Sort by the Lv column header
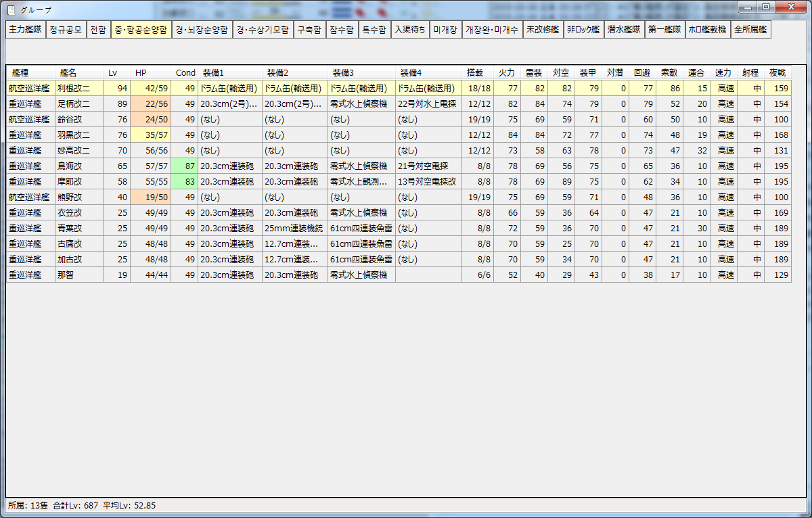 (113, 72)
